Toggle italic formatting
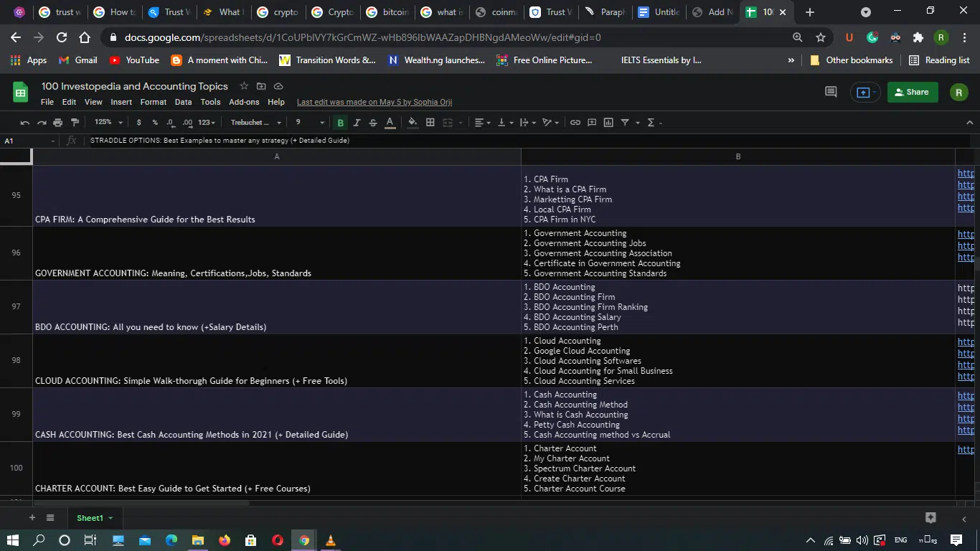This screenshot has height=551, width=980. pos(357,123)
